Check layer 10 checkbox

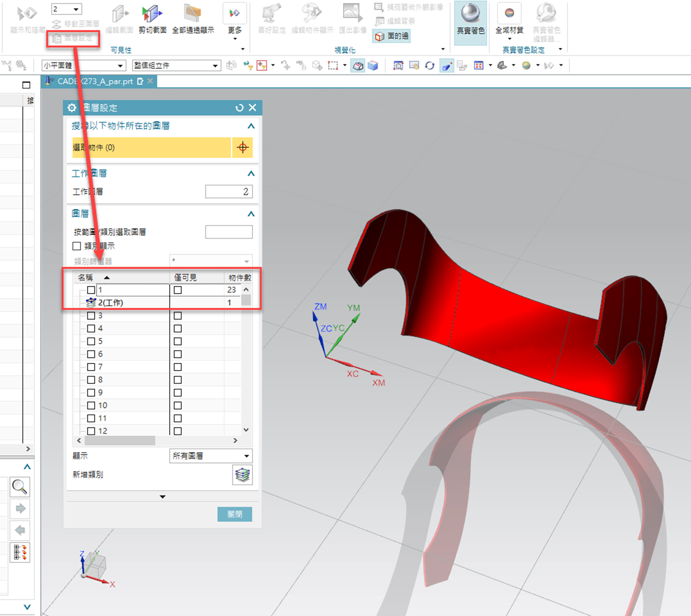tap(91, 406)
